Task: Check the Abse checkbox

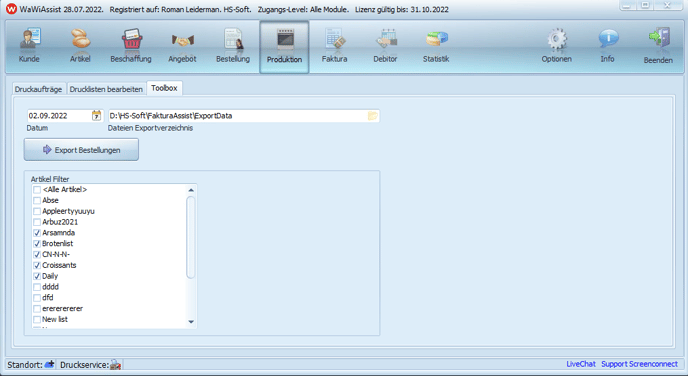Action: point(37,201)
